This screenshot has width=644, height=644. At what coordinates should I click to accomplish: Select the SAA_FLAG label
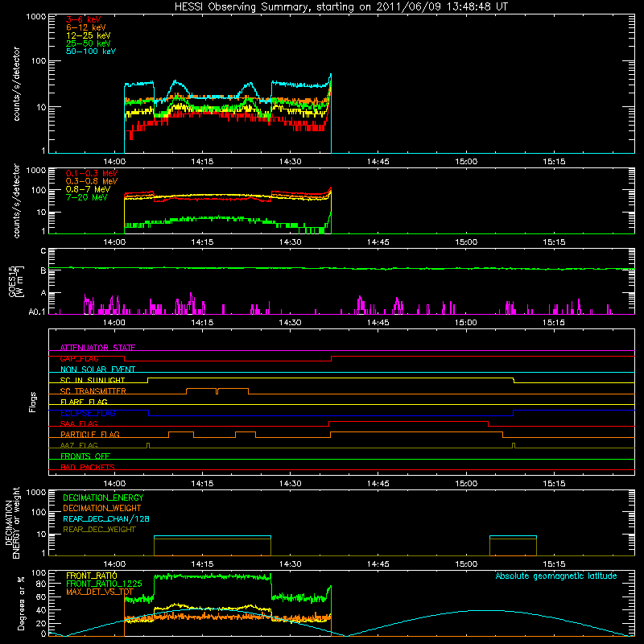79,423
